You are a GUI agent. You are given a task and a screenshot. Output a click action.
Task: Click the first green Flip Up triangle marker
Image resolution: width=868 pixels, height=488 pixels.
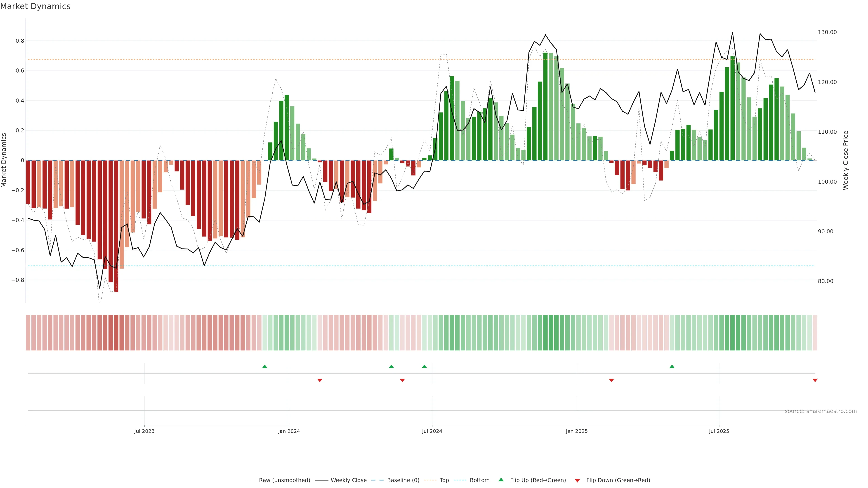[264, 366]
